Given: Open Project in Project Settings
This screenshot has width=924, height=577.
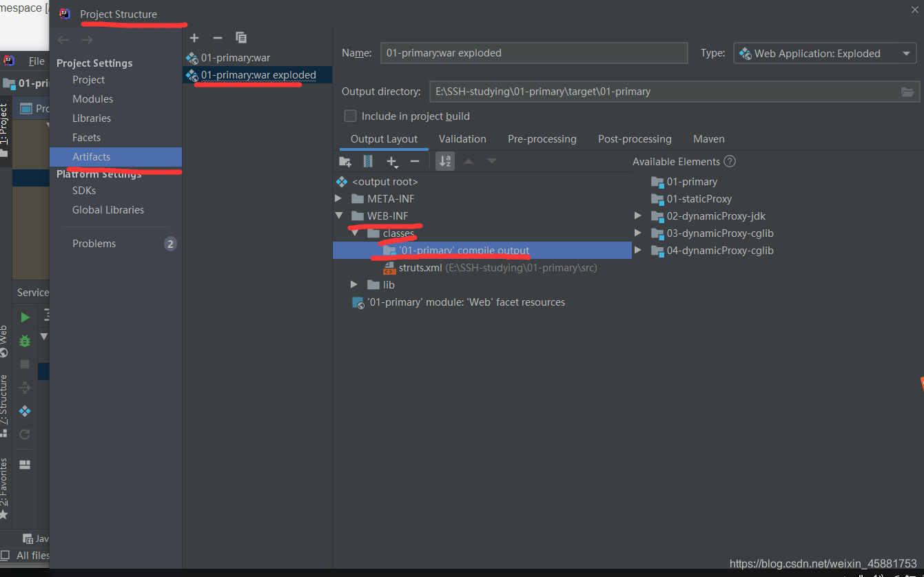Looking at the screenshot, I should [89, 80].
